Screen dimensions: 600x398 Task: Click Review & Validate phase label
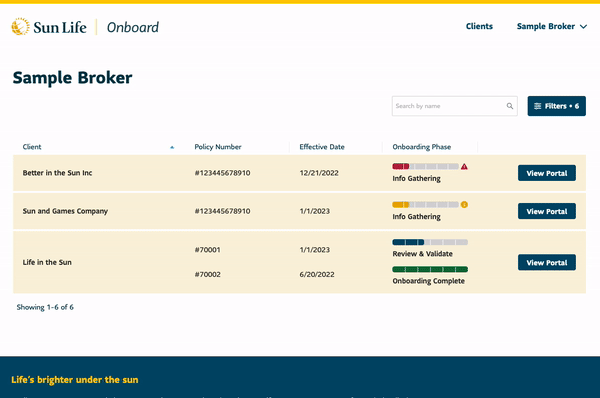422,254
